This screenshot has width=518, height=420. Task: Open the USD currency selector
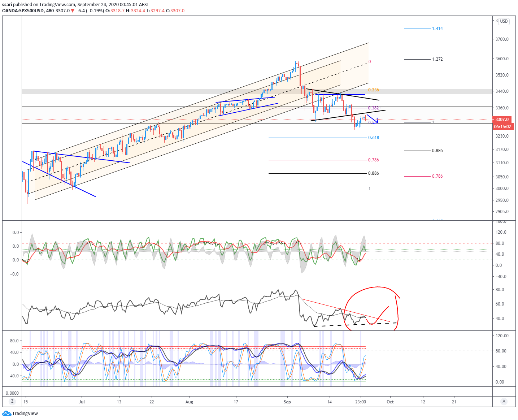[x=504, y=21]
